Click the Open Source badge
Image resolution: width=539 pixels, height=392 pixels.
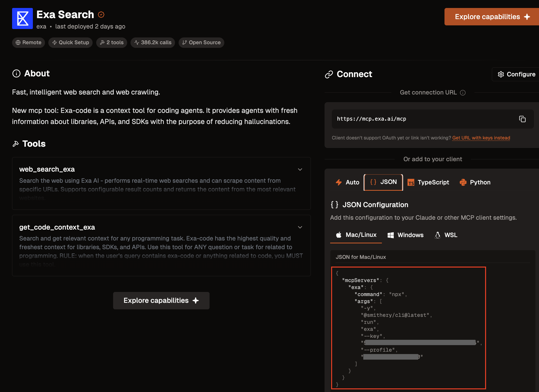(x=201, y=43)
